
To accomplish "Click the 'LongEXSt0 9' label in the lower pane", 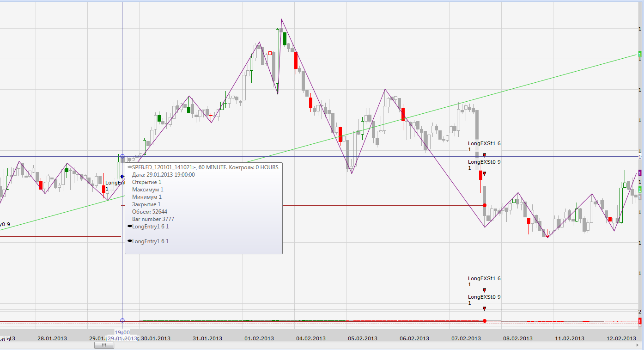I will (x=484, y=297).
